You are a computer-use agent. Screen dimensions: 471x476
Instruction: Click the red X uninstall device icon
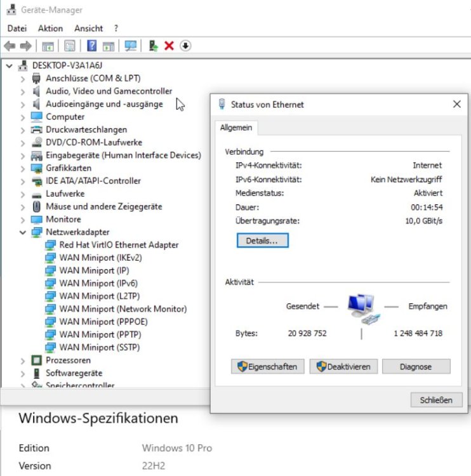pos(169,46)
